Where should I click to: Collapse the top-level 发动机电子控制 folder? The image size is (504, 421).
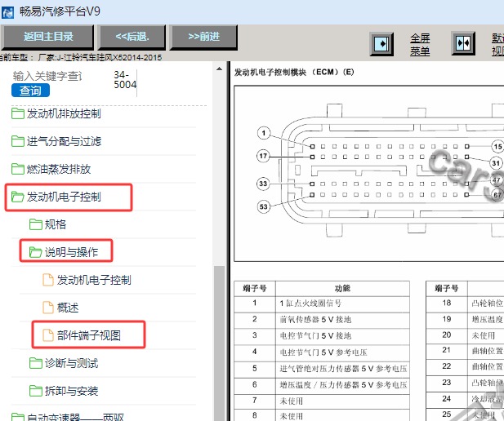click(x=64, y=197)
